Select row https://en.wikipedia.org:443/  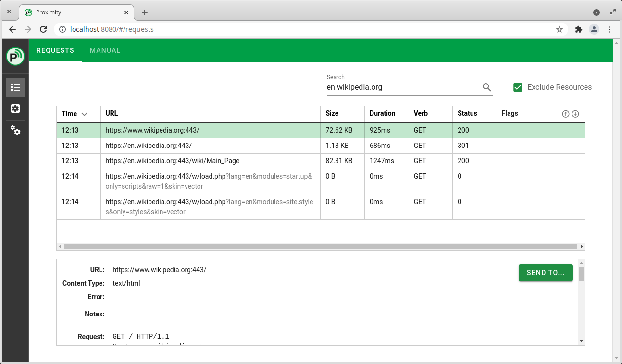tap(321, 146)
